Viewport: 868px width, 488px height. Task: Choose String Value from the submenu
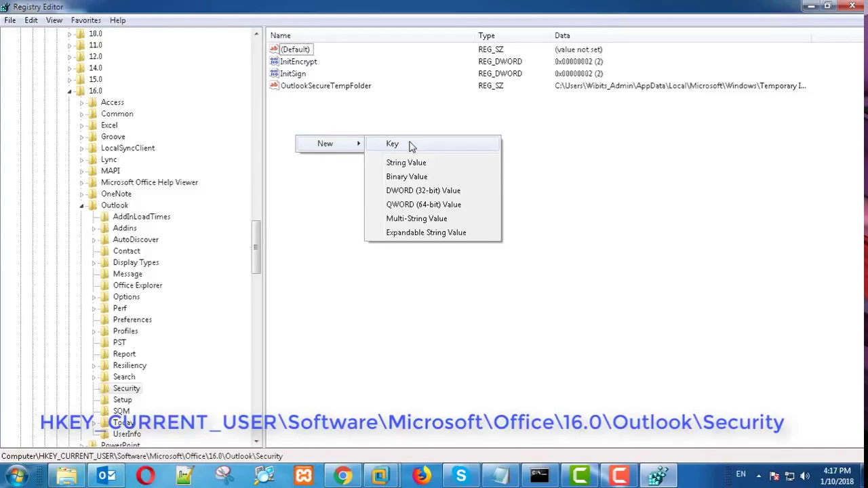tap(433, 163)
